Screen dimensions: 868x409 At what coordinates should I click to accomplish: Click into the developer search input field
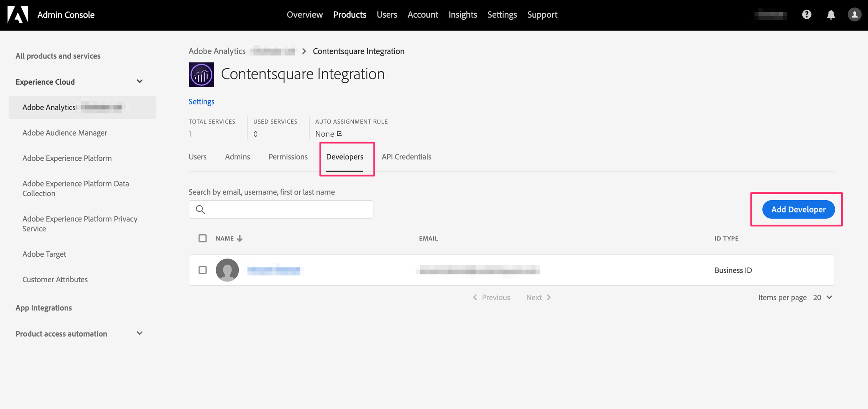click(x=281, y=209)
